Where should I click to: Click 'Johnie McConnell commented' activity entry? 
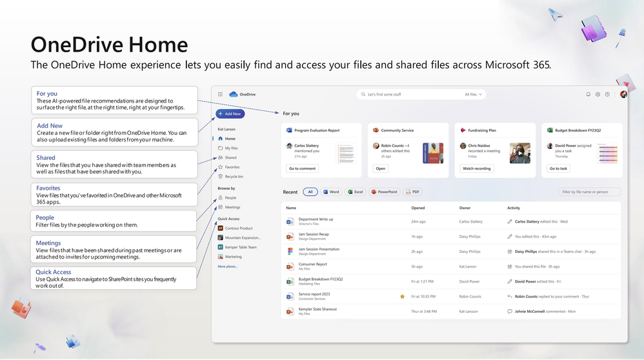pos(540,311)
